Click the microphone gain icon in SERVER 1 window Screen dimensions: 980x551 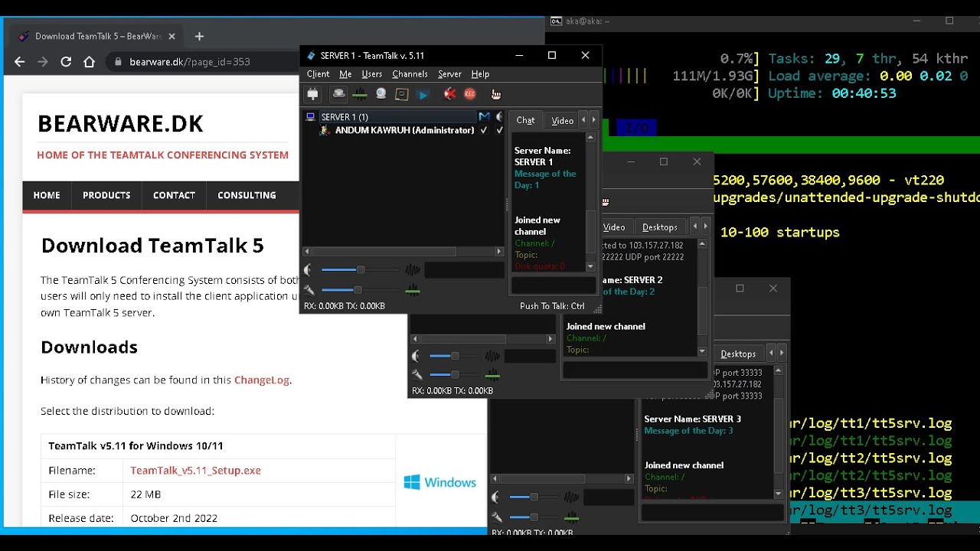pyautogui.click(x=309, y=289)
